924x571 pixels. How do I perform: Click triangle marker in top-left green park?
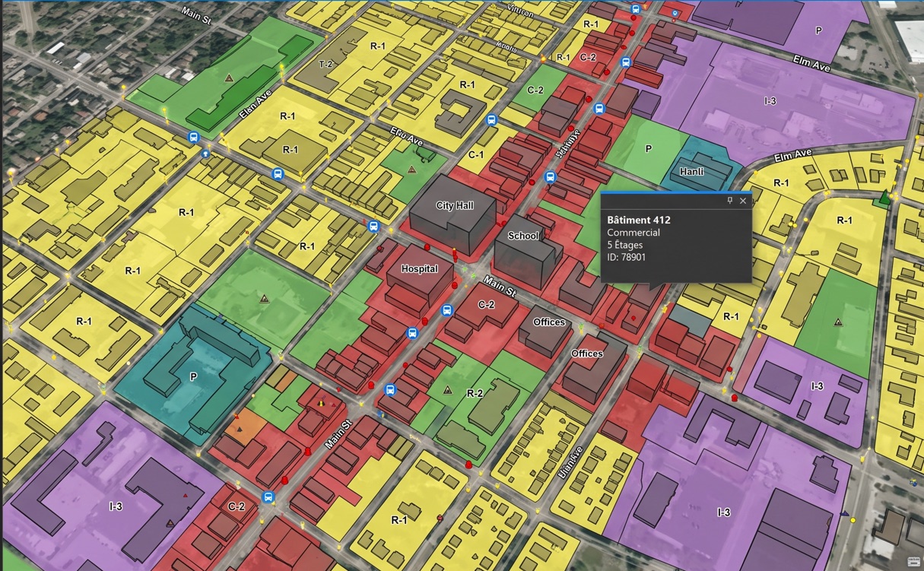228,78
